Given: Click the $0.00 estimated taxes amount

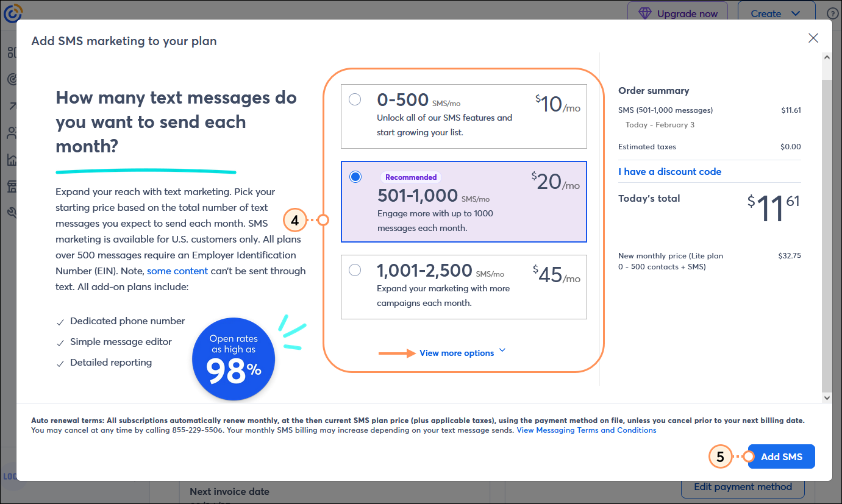Looking at the screenshot, I should [x=791, y=147].
